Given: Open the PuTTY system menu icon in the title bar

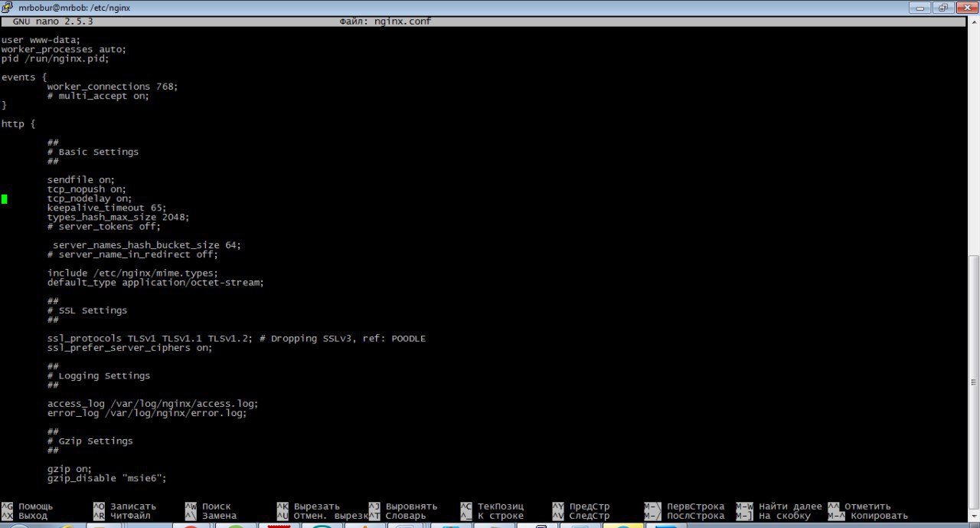Looking at the screenshot, I should pyautogui.click(x=7, y=7).
